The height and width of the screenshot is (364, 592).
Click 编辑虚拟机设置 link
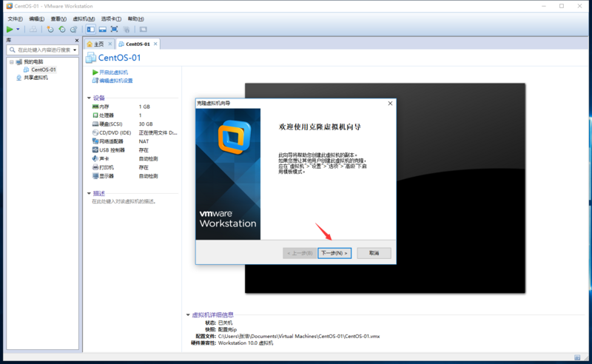click(x=116, y=81)
